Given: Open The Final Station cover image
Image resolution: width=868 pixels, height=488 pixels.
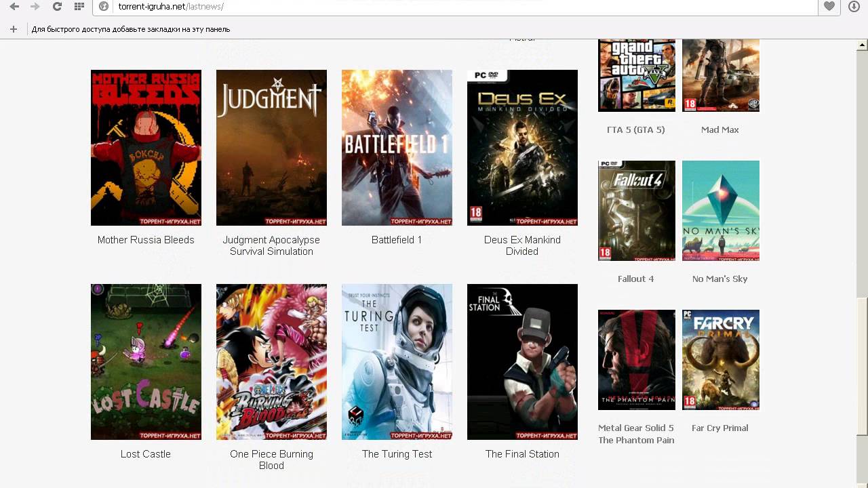Looking at the screenshot, I should pos(522,362).
